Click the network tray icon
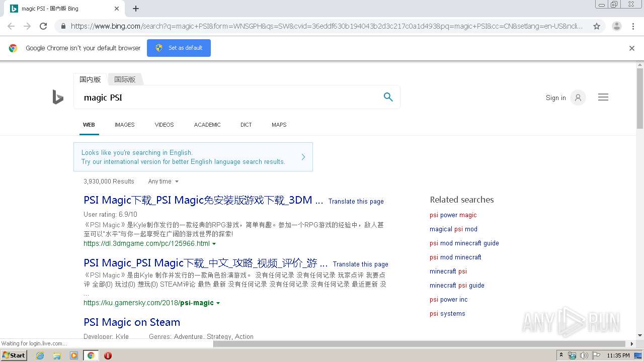 [572, 355]
